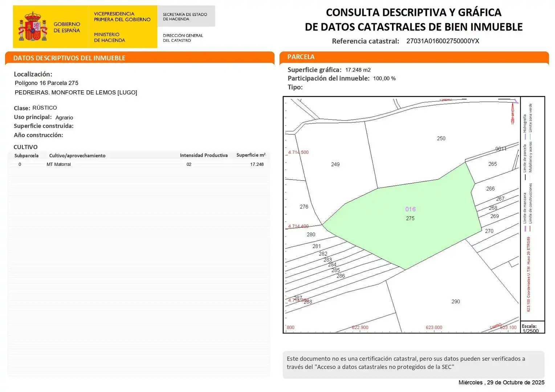Image resolution: width=555 pixels, height=392 pixels.
Task: Click the 623.000 coordinate label
Action: 434,327
